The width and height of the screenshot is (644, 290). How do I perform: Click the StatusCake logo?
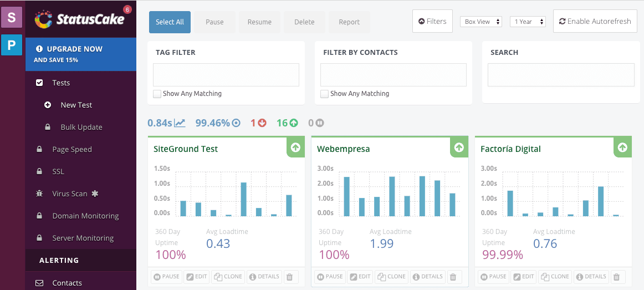point(79,19)
